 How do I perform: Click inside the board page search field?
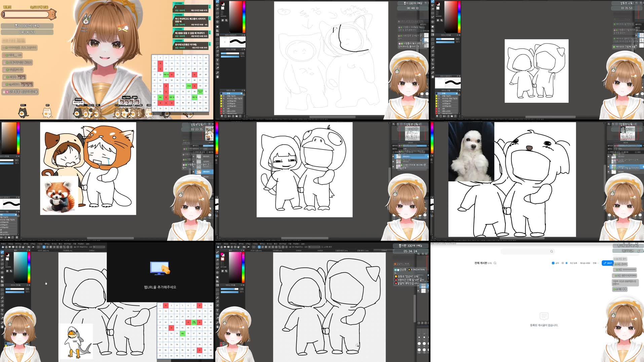point(525,251)
